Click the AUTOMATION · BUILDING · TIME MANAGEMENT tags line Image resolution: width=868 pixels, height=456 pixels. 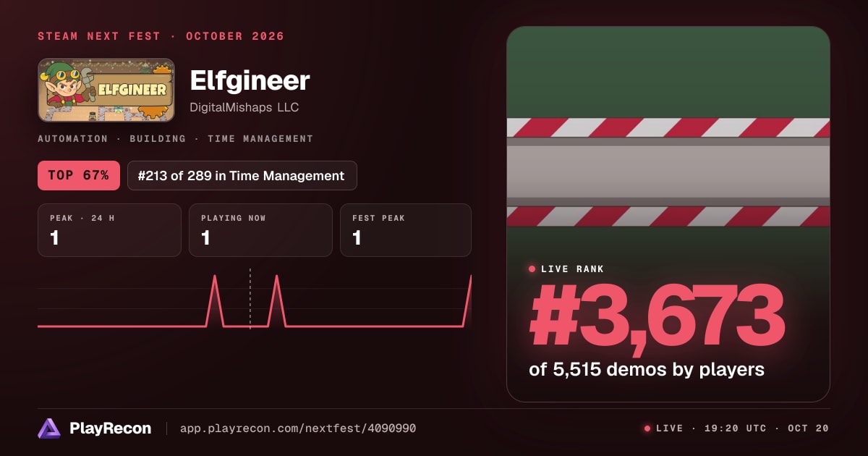[x=176, y=138]
